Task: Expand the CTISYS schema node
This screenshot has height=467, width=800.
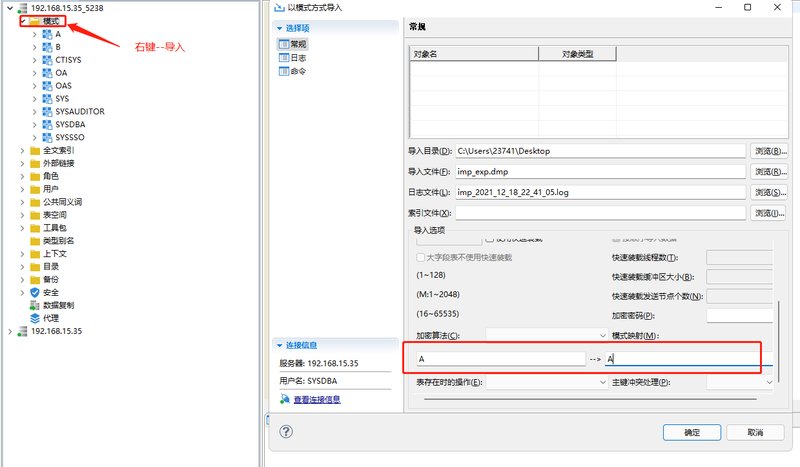Action: click(34, 60)
